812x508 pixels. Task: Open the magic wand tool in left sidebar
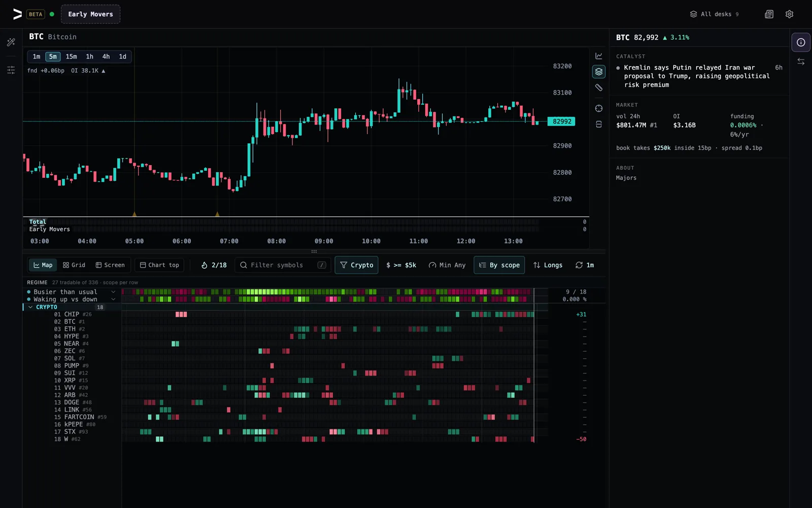pyautogui.click(x=11, y=42)
